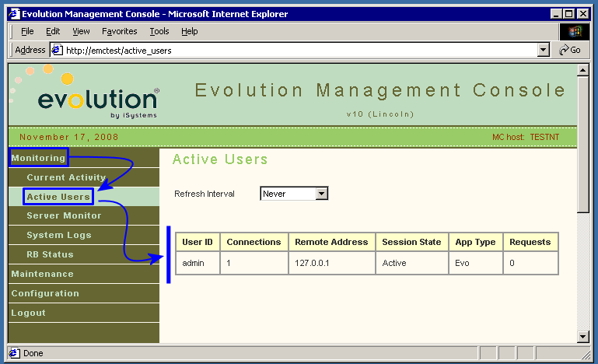598x364 pixels.
Task: Click the Go button
Action: click(570, 50)
